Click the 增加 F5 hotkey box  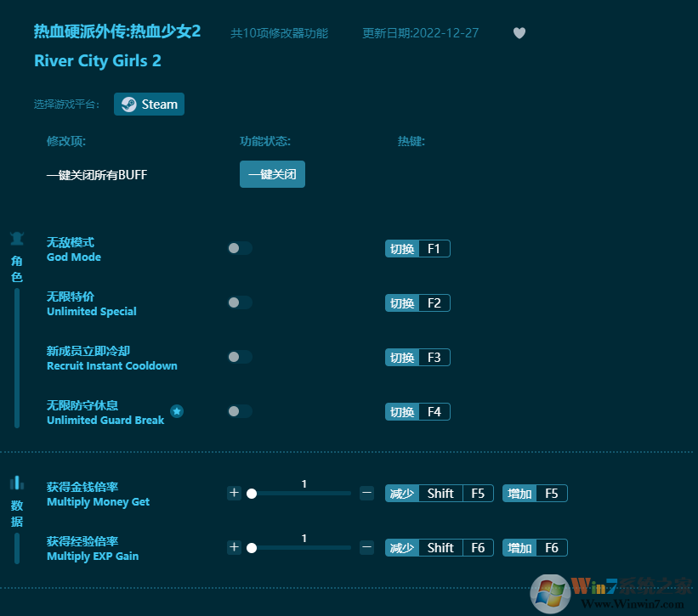pos(535,494)
